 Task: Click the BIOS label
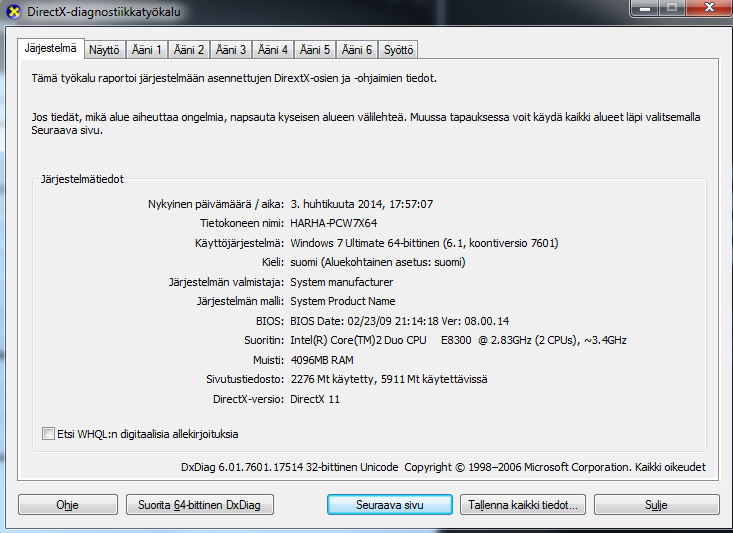270,321
